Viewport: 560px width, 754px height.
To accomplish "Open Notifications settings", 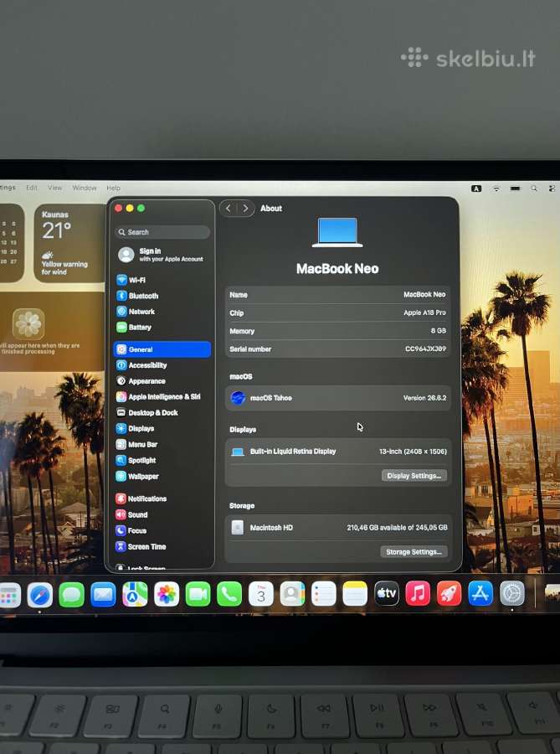I will pyautogui.click(x=162, y=499).
